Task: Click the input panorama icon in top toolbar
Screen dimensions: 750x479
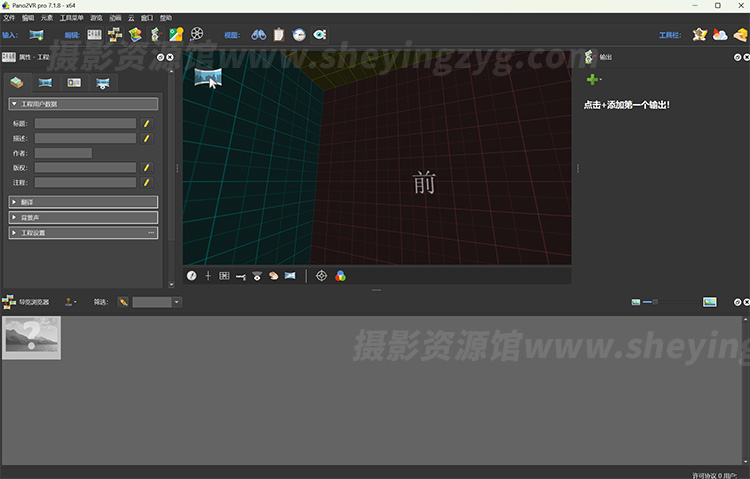Action: coord(36,35)
